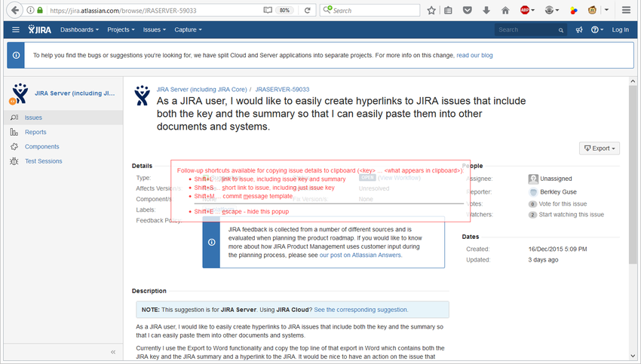Click 'Shift+E … escape - hide this popup' text
The height and width of the screenshot is (364, 641).
(241, 212)
